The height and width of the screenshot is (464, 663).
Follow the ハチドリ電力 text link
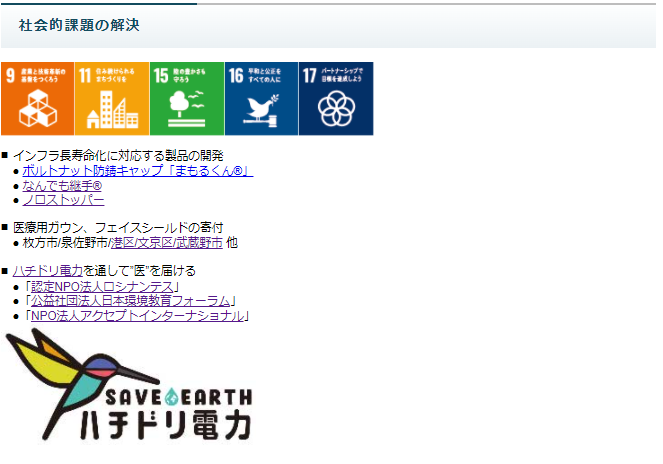(x=48, y=271)
